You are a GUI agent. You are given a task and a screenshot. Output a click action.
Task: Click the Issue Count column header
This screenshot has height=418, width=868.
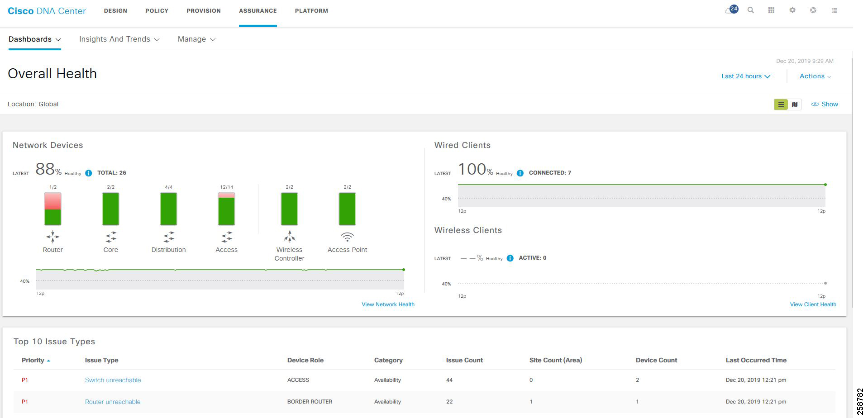coord(464,360)
